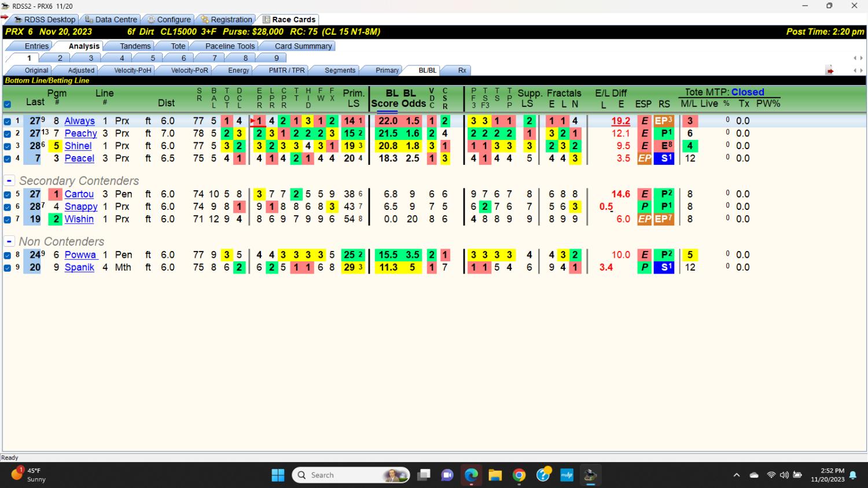Click the red arrow icon beside the Rx sub-tabs
Viewport: 868px width, 488px height.
(x=830, y=71)
